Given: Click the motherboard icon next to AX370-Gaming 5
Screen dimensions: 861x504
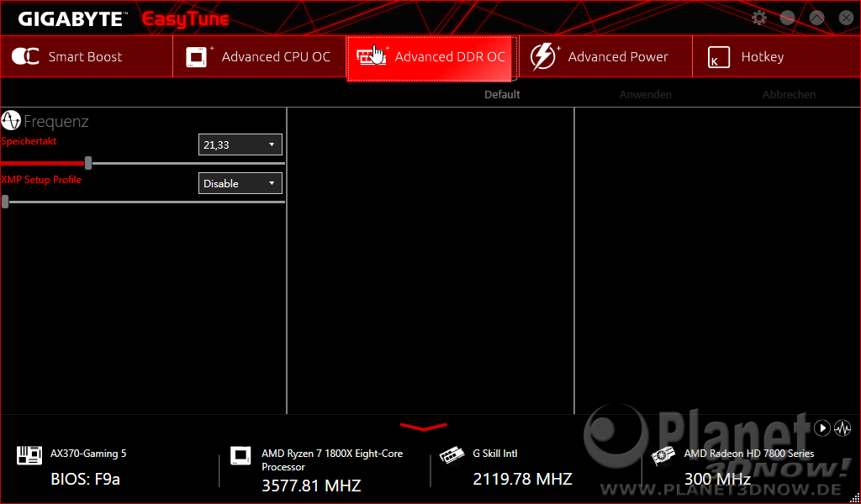Looking at the screenshot, I should pos(29,455).
